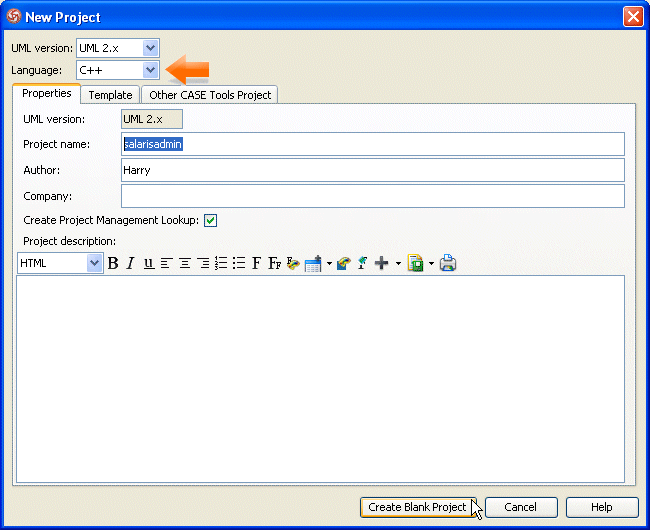Click into the Company text field

pyautogui.click(x=372, y=196)
